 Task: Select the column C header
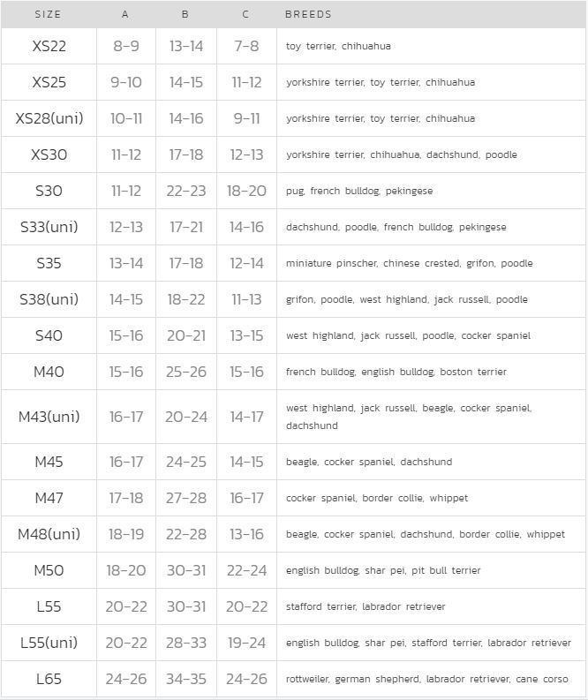(245, 14)
